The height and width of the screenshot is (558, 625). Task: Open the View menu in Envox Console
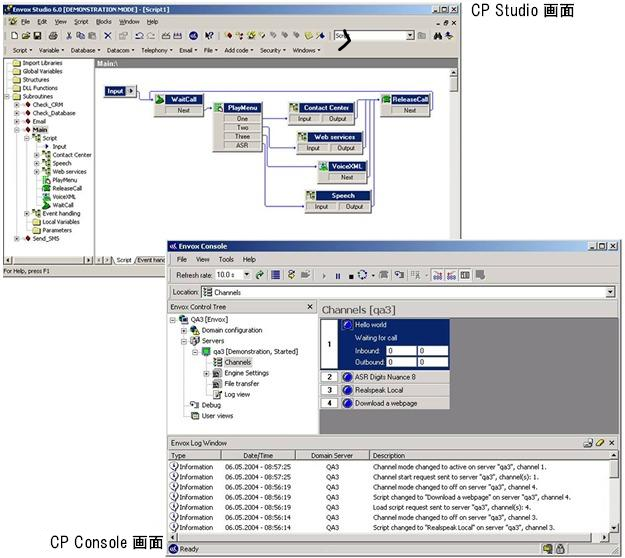click(202, 259)
